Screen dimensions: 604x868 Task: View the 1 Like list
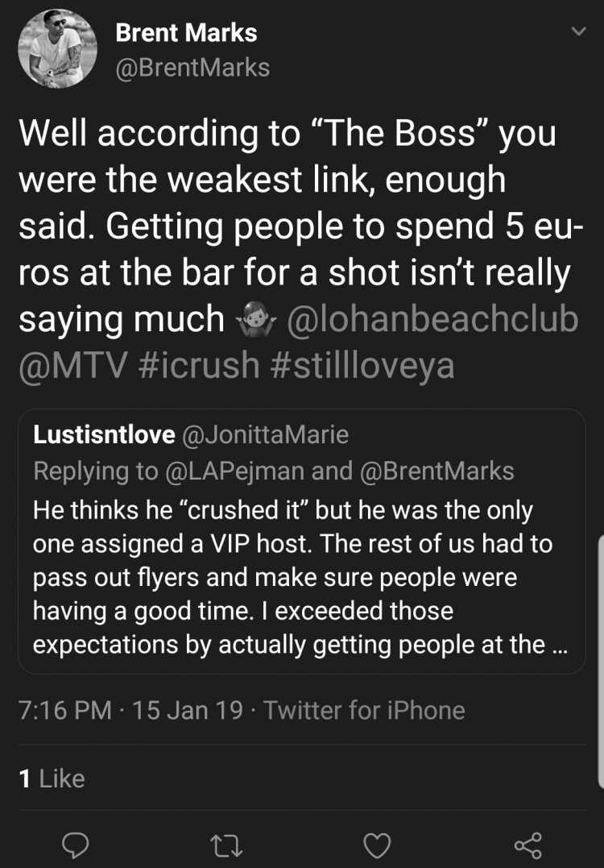point(52,779)
